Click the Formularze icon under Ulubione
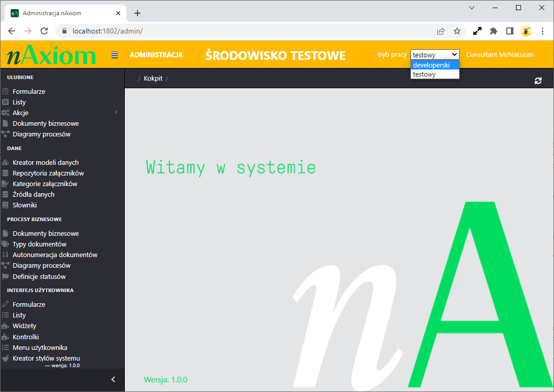554x392 pixels. (5, 91)
